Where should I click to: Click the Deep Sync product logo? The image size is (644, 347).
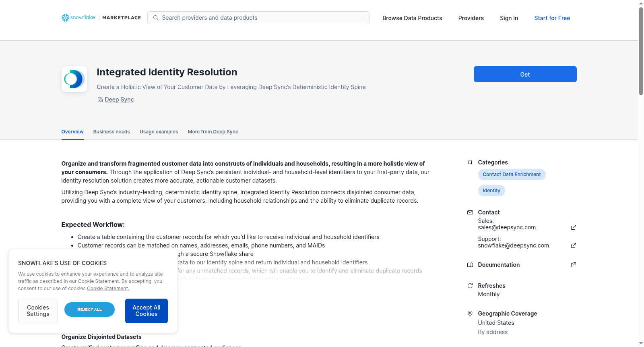click(74, 79)
